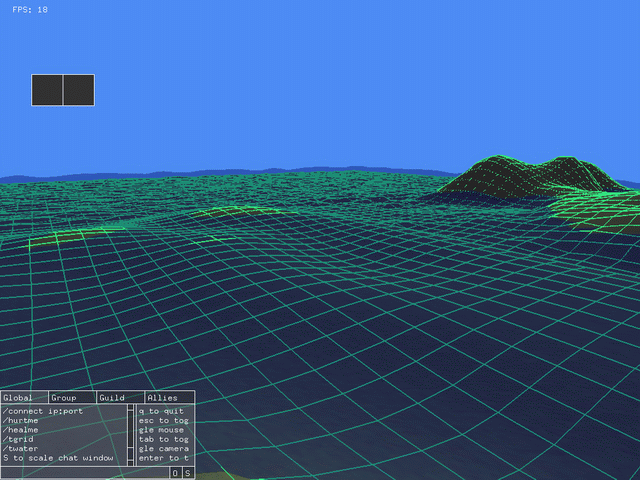The height and width of the screenshot is (480, 640).
Task: Click the /healme command line
Action: pos(20,430)
